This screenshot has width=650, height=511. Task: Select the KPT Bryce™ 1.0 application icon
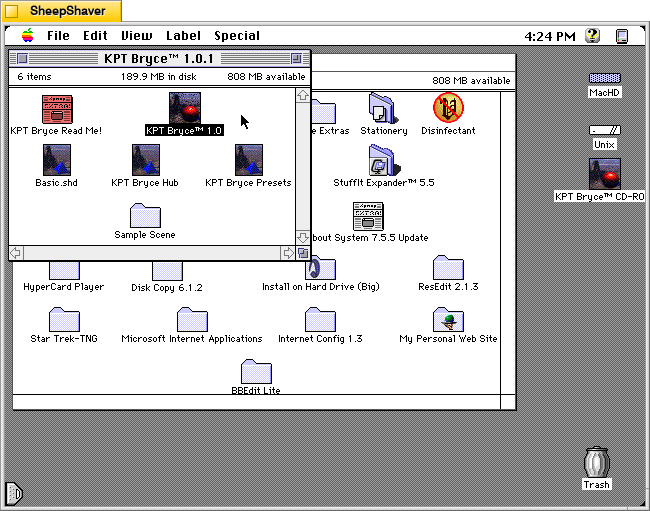pyautogui.click(x=185, y=108)
